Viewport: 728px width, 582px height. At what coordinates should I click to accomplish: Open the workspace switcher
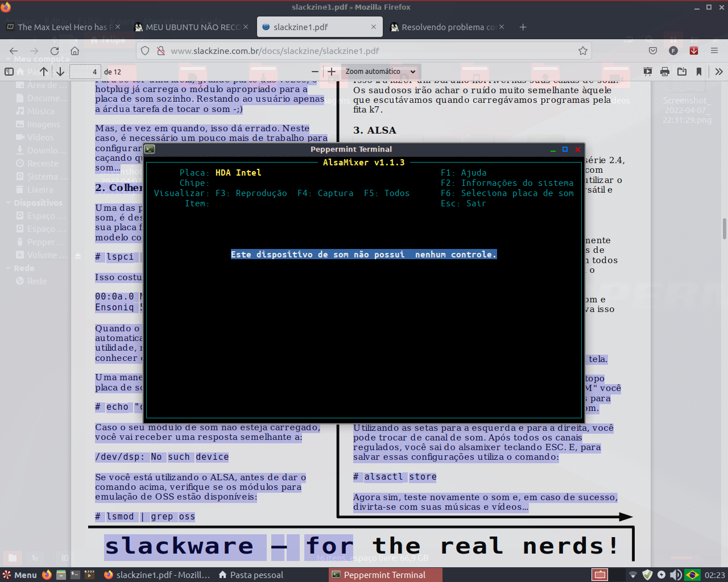point(599,575)
